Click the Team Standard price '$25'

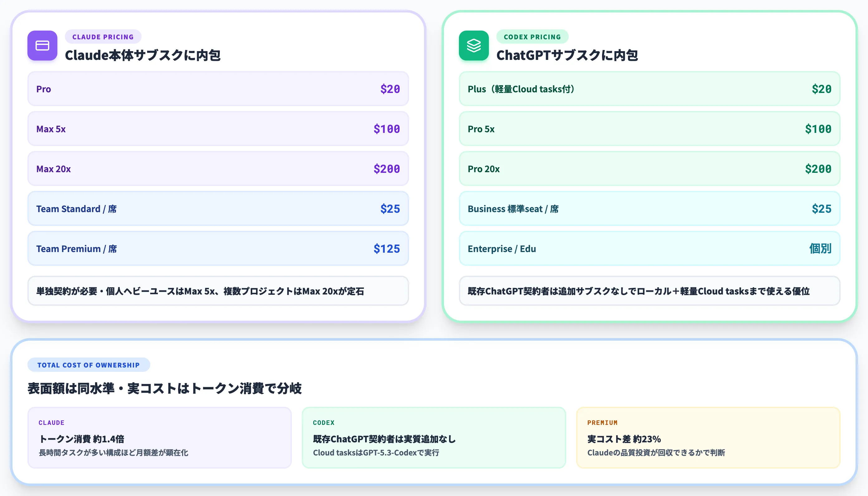point(390,208)
